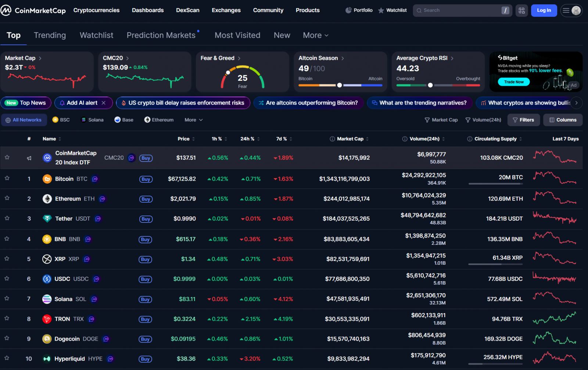Screen dimensions: 588x370
Task: Open the DexScan menu
Action: pyautogui.click(x=187, y=10)
